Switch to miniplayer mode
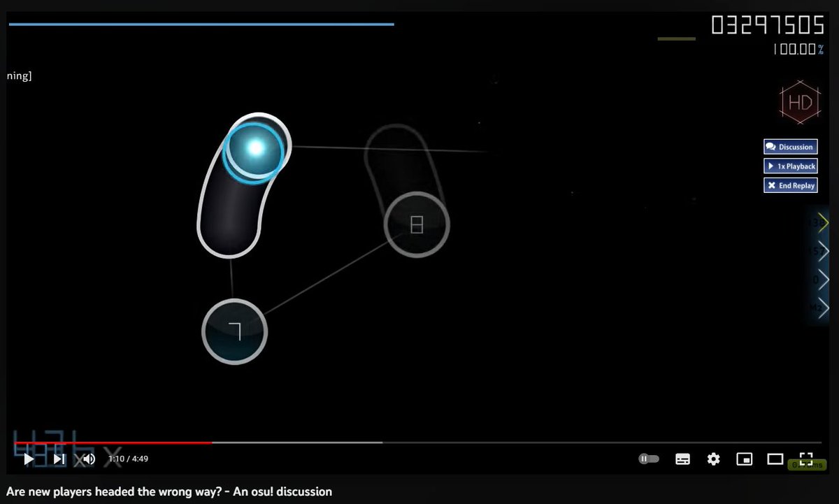The width and height of the screenshot is (839, 504). (x=745, y=459)
